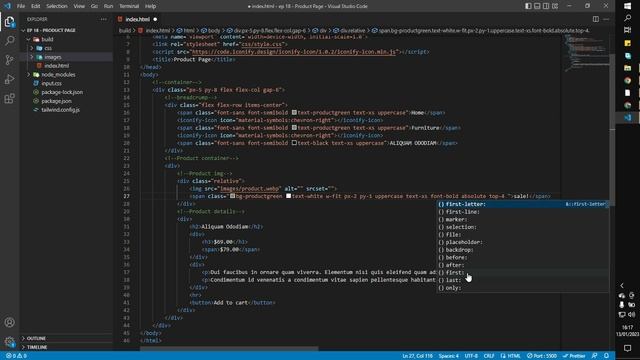
Task: Open Explorer views and more actions ellipsis
Action: coord(103,19)
